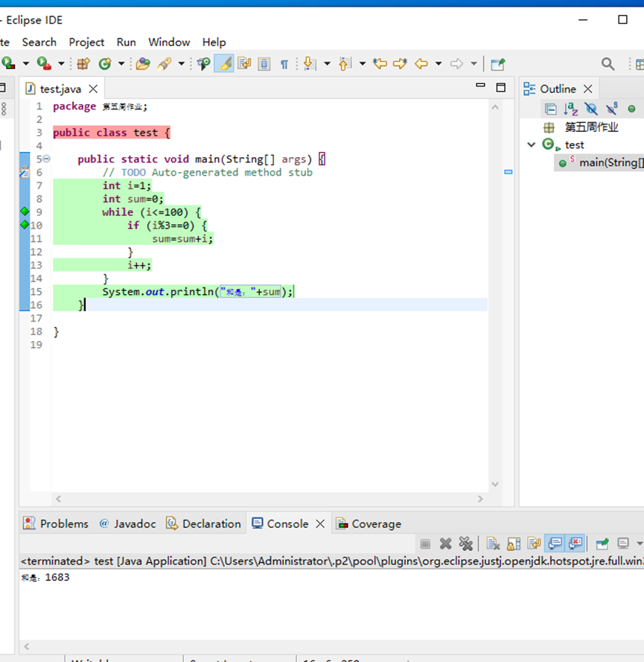Click the Open Type toolbar icon
This screenshot has width=644, height=662.
(x=142, y=64)
